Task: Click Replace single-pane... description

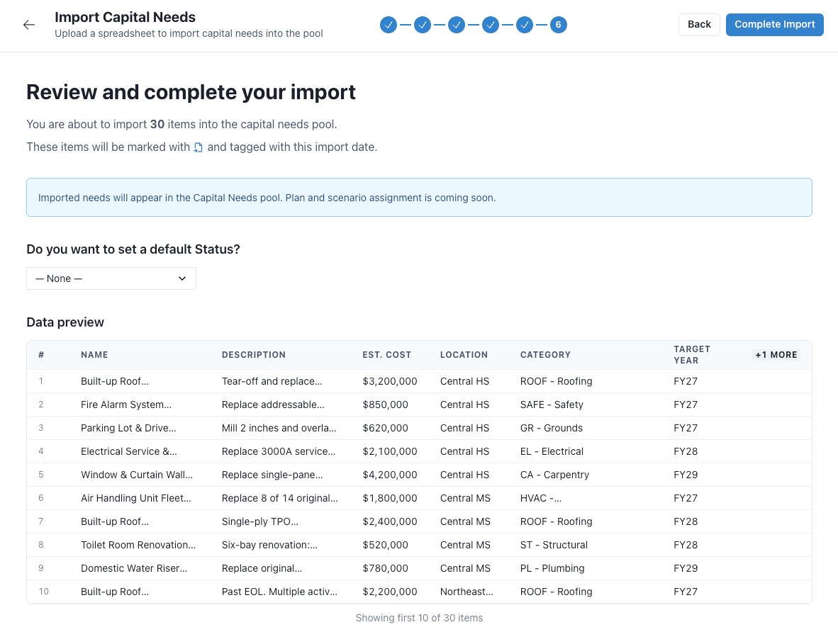Action: pos(272,475)
